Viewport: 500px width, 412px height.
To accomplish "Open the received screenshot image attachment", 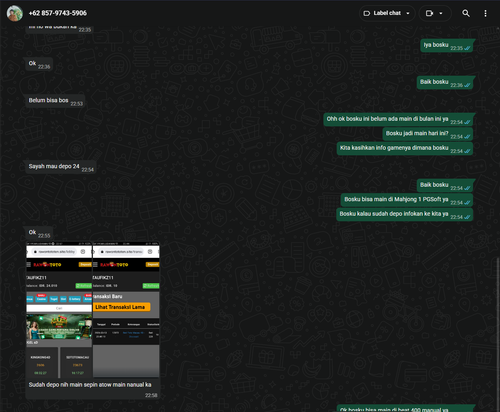I will (93, 309).
